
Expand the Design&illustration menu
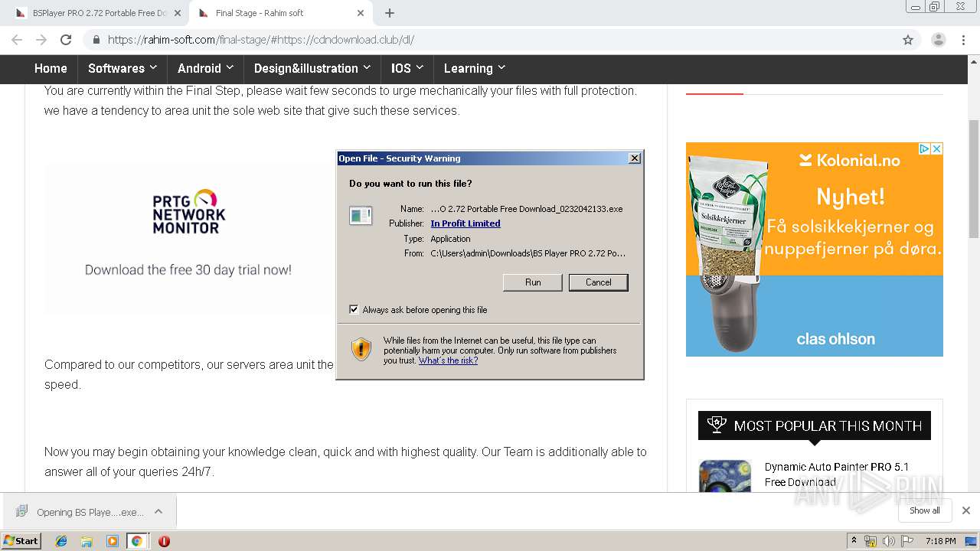312,68
